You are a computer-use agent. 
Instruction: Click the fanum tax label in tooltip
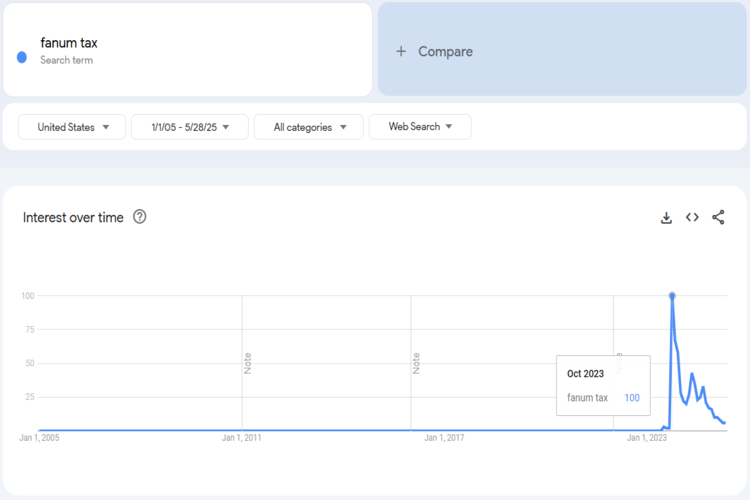coord(587,398)
